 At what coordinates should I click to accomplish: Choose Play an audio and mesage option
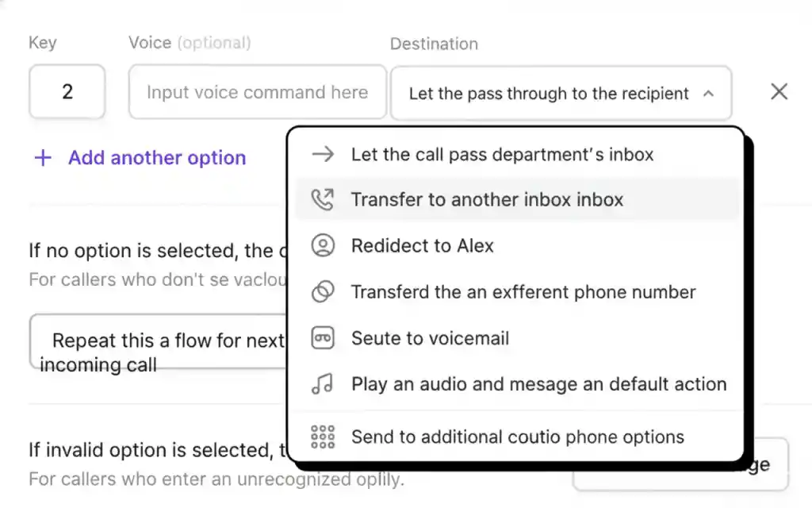pyautogui.click(x=517, y=384)
